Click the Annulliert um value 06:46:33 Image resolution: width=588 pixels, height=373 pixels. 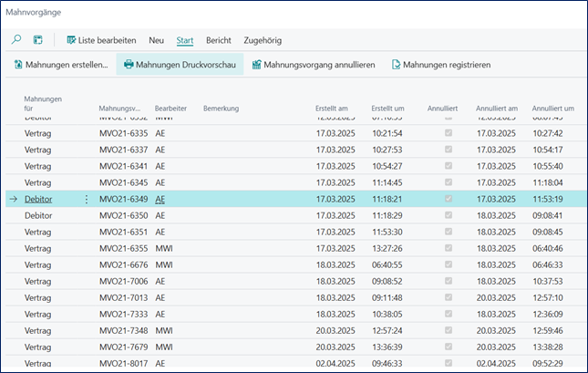548,264
